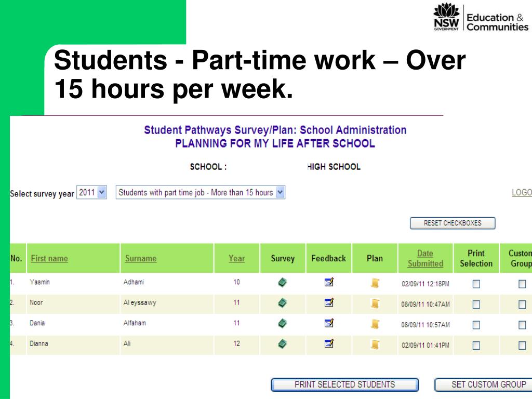Open Dianna Ali's survey icon
The height and width of the screenshot is (399, 532).
coord(282,344)
